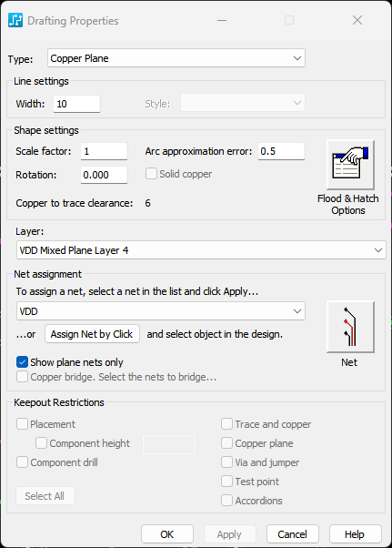Tick the Trace and copper keepout checkbox
392x548 pixels.
pos(226,424)
